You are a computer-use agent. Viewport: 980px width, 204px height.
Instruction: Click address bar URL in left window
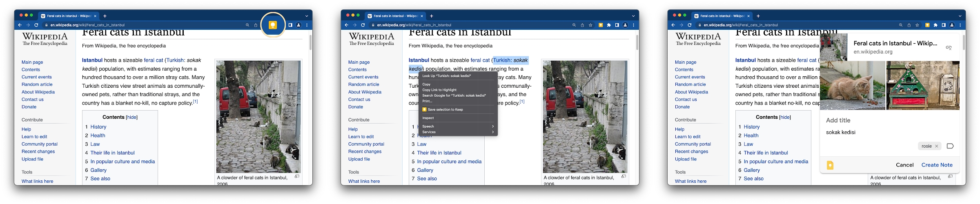click(x=87, y=25)
